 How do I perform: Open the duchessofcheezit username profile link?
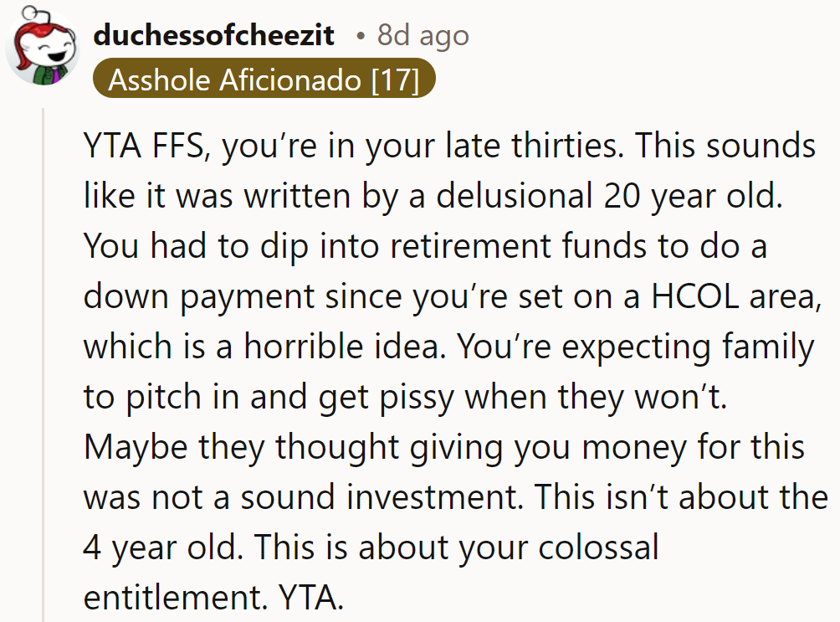[x=214, y=35]
